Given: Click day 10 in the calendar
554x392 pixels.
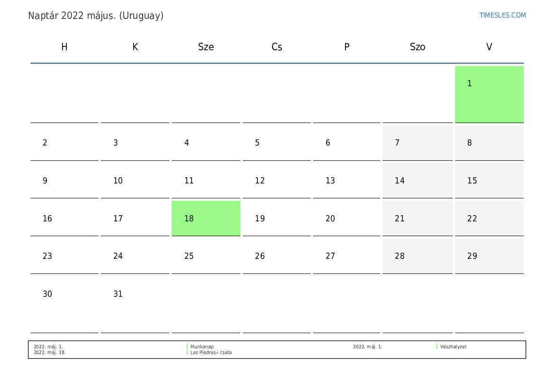Looking at the screenshot, I should pos(135,180).
